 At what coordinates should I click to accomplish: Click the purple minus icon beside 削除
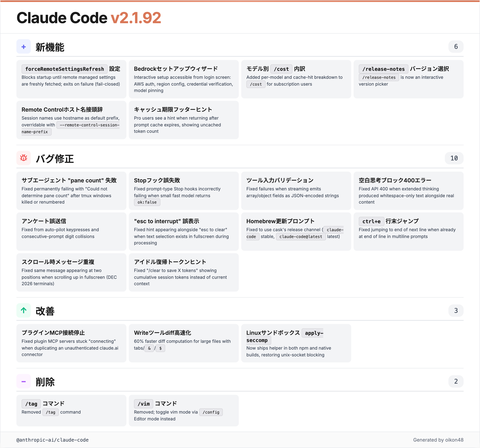pyautogui.click(x=24, y=381)
